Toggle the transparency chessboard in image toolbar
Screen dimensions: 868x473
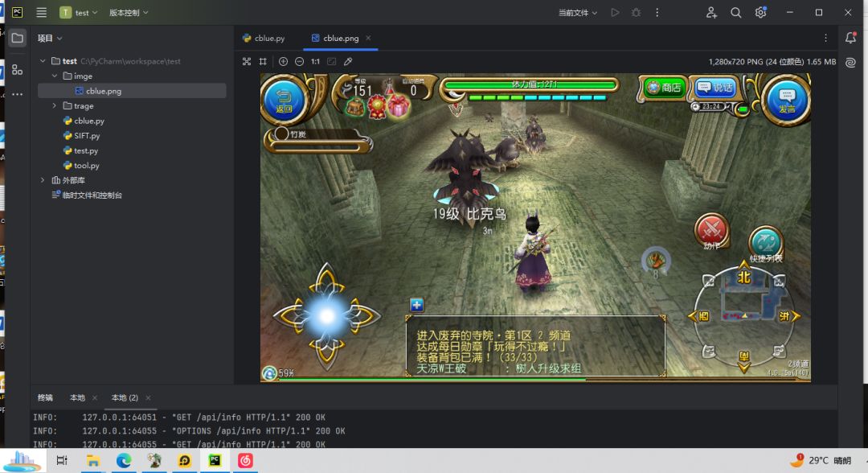(x=247, y=61)
